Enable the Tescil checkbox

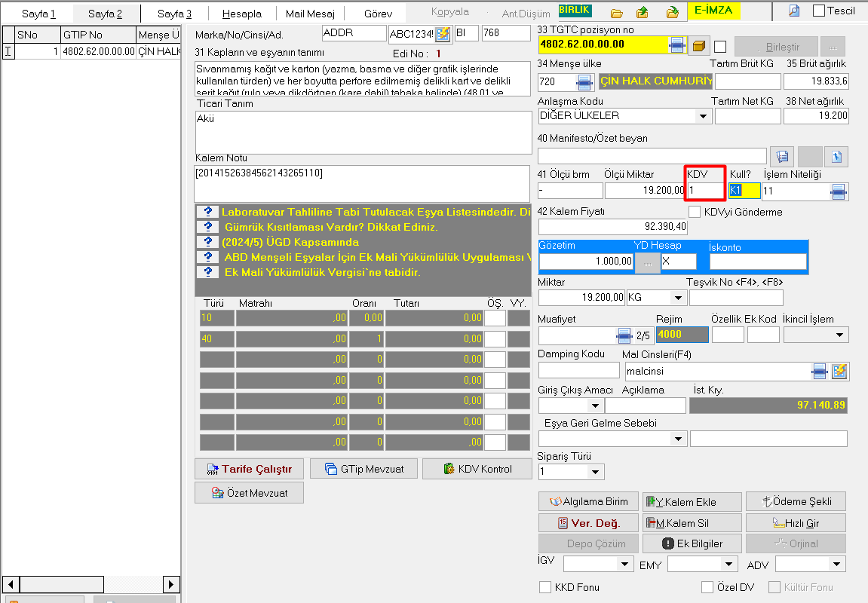(819, 11)
